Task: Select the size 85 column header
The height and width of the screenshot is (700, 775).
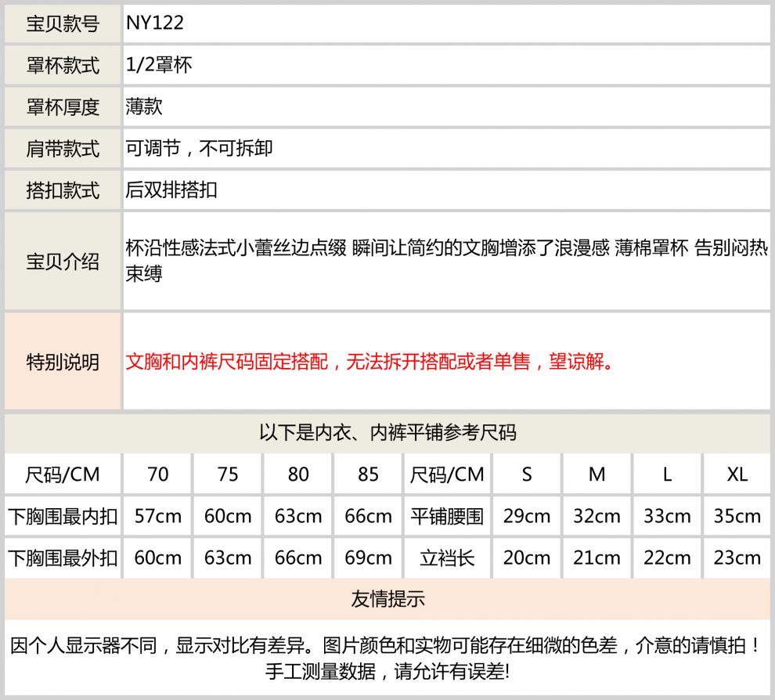Action: [368, 474]
